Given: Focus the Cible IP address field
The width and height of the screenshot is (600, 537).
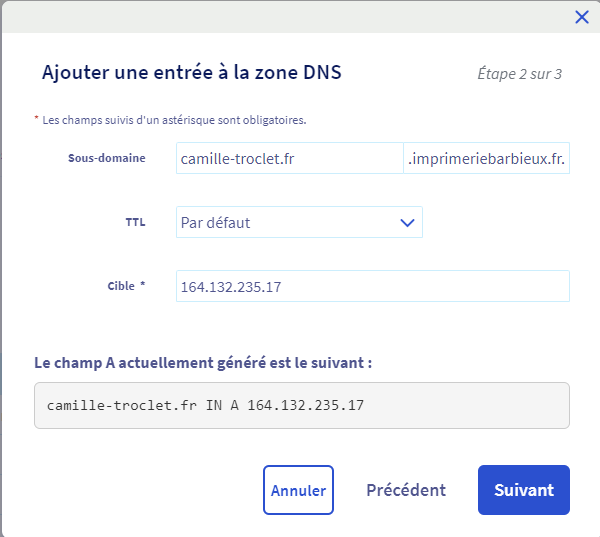Looking at the screenshot, I should (372, 286).
